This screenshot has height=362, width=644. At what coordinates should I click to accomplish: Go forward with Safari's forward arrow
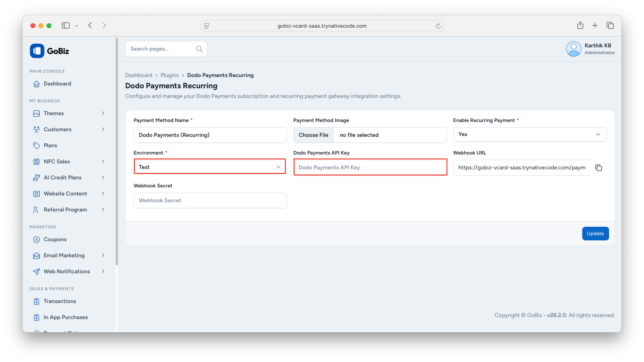pyautogui.click(x=104, y=25)
